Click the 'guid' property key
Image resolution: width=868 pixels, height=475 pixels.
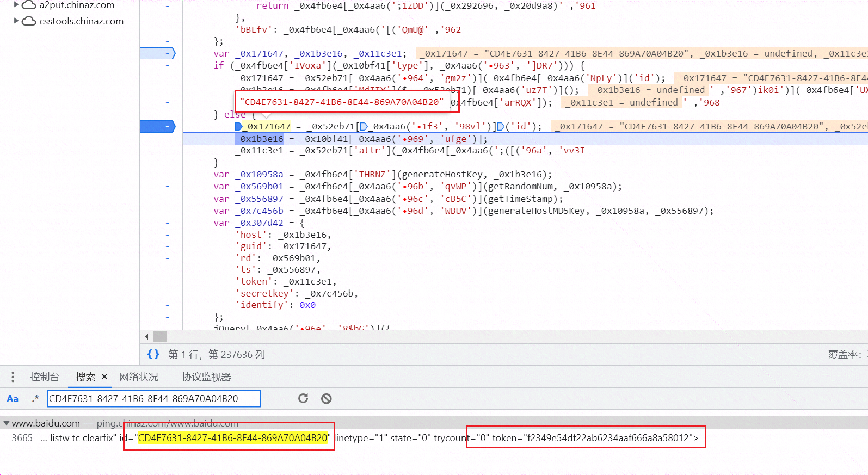point(251,246)
